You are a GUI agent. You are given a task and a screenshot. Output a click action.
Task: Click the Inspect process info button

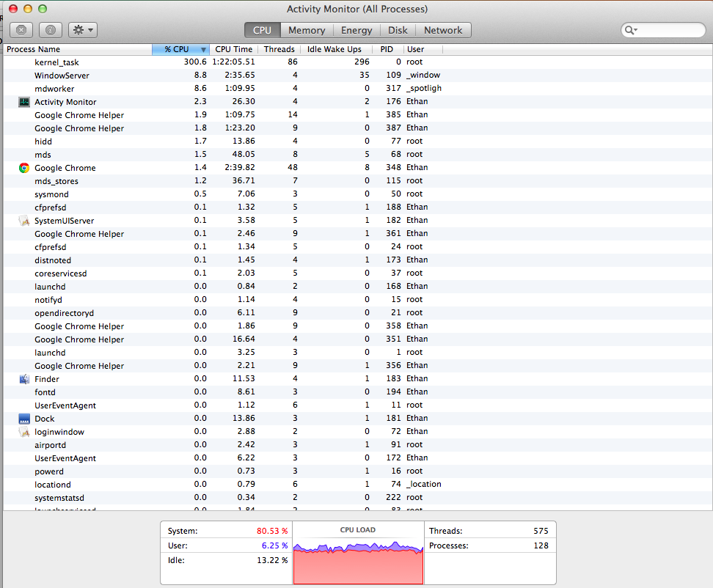pos(51,30)
